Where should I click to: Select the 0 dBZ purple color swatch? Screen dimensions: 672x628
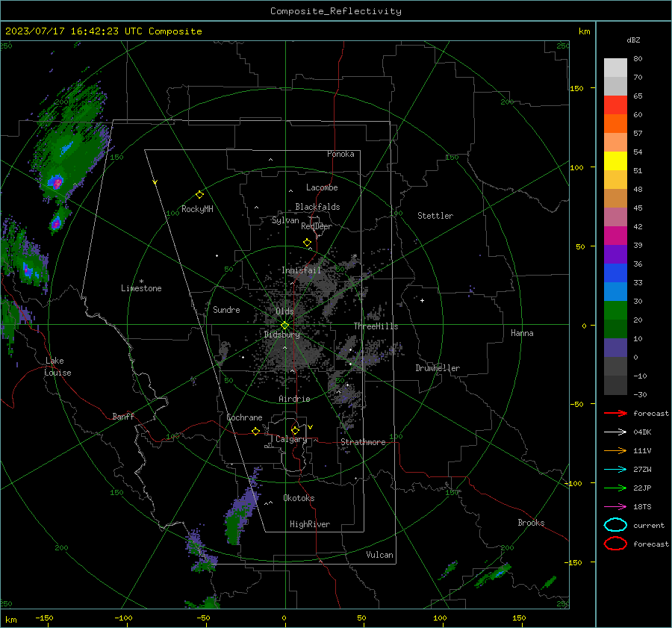tap(615, 347)
